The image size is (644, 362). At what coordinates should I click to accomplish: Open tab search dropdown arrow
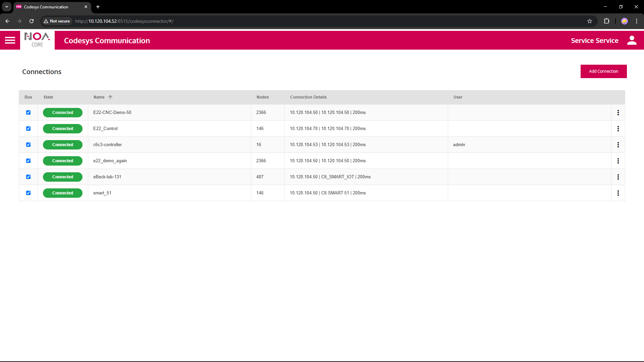point(7,7)
